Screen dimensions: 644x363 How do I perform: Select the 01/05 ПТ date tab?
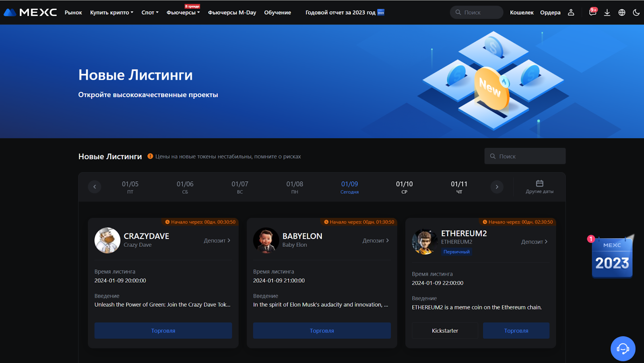tap(130, 187)
